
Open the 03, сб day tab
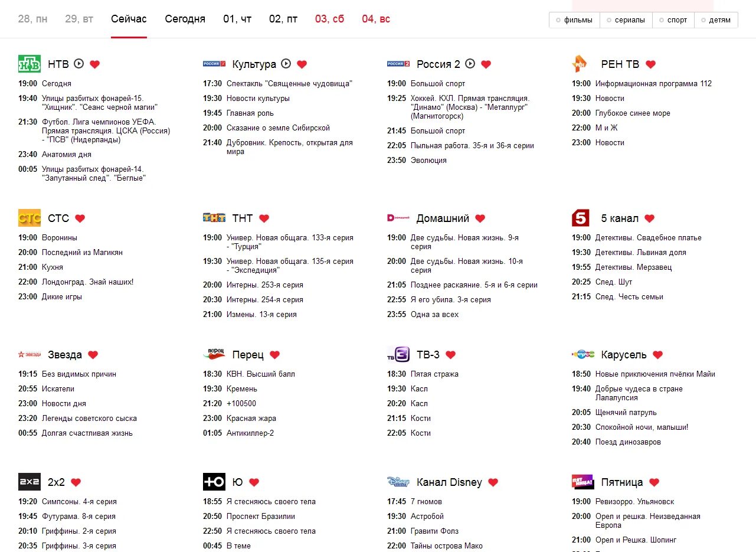pos(329,19)
